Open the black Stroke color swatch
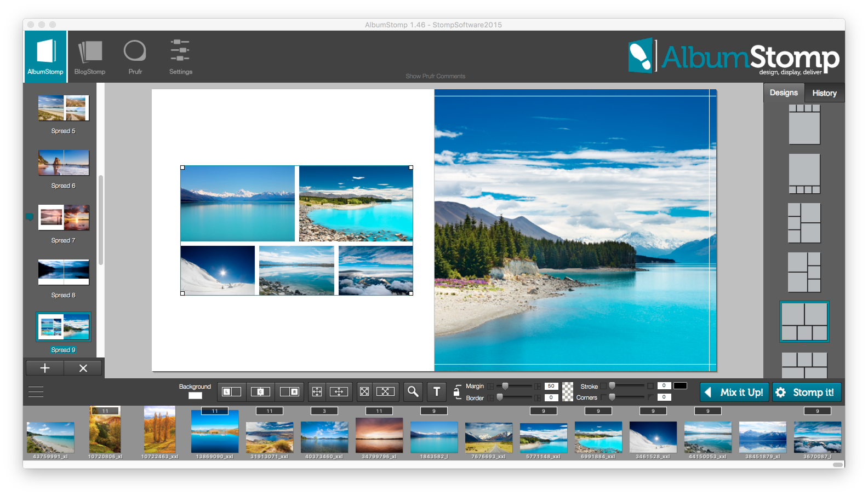The image size is (868, 496). (x=680, y=385)
